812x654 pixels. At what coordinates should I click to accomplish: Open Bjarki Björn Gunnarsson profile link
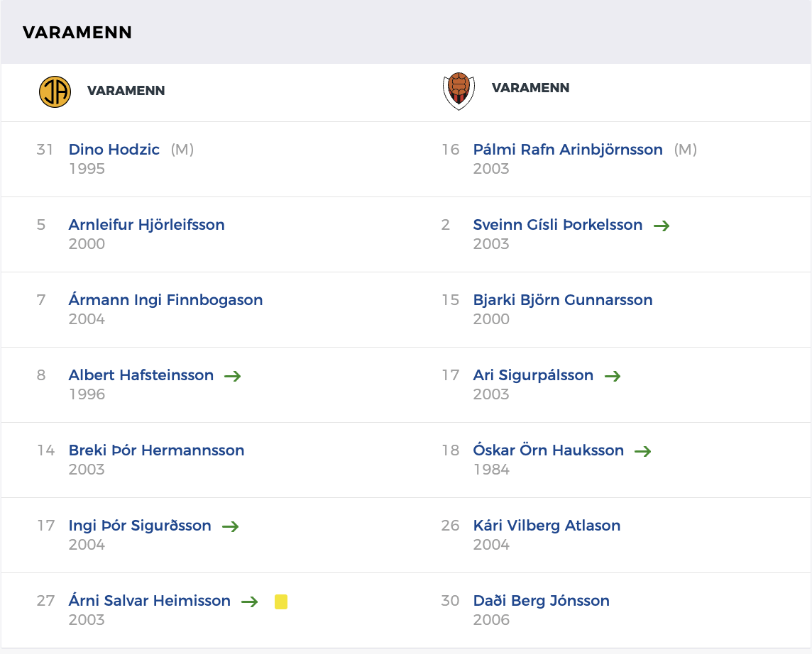click(x=563, y=300)
